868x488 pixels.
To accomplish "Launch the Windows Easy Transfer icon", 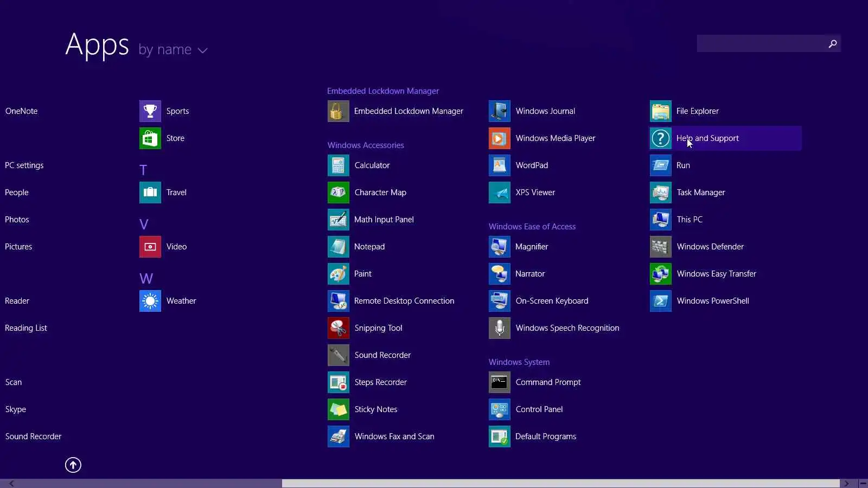I will click(x=661, y=274).
